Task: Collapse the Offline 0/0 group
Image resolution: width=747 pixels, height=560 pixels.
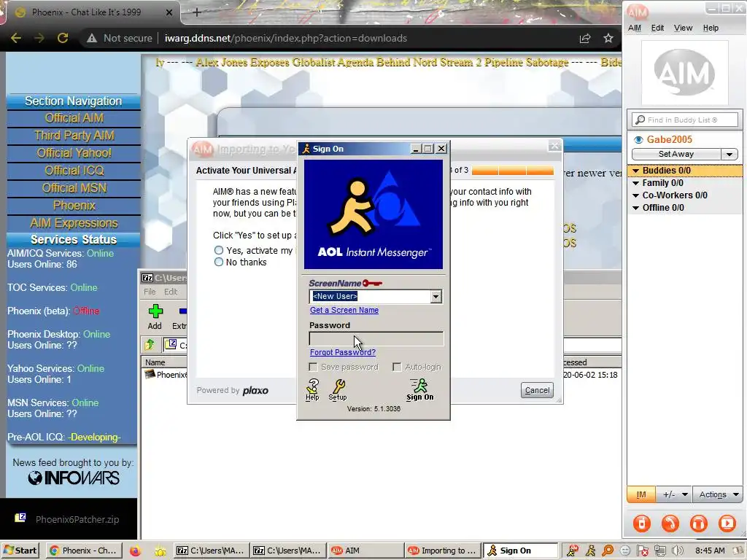Action: tap(635, 208)
